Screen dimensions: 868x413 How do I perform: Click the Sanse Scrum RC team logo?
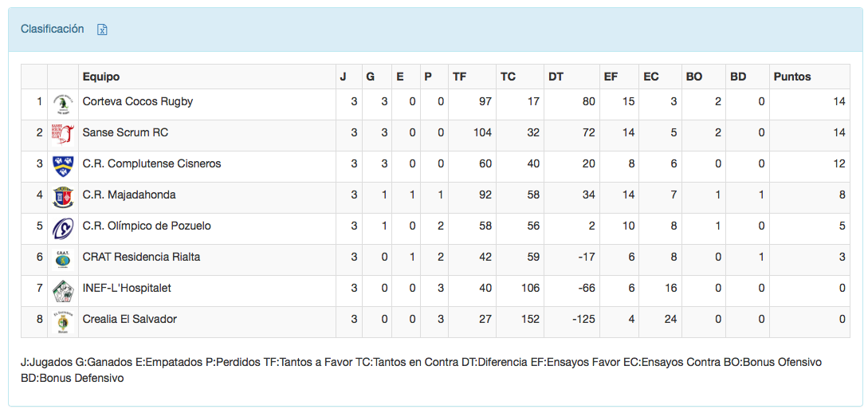click(62, 135)
